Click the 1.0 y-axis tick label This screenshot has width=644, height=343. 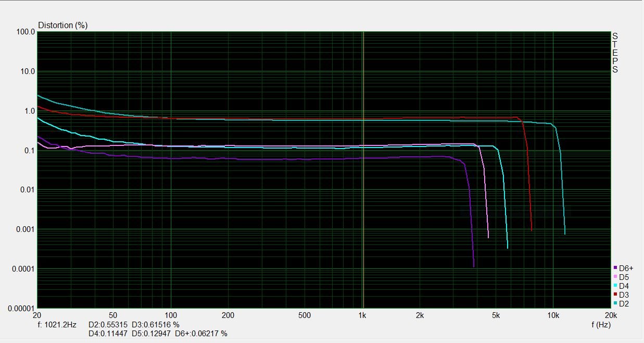[x=30, y=111]
